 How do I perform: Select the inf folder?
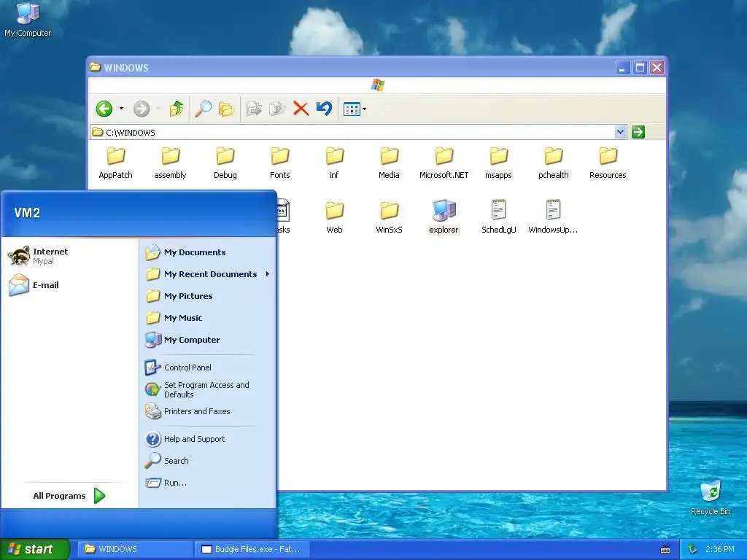(x=334, y=163)
